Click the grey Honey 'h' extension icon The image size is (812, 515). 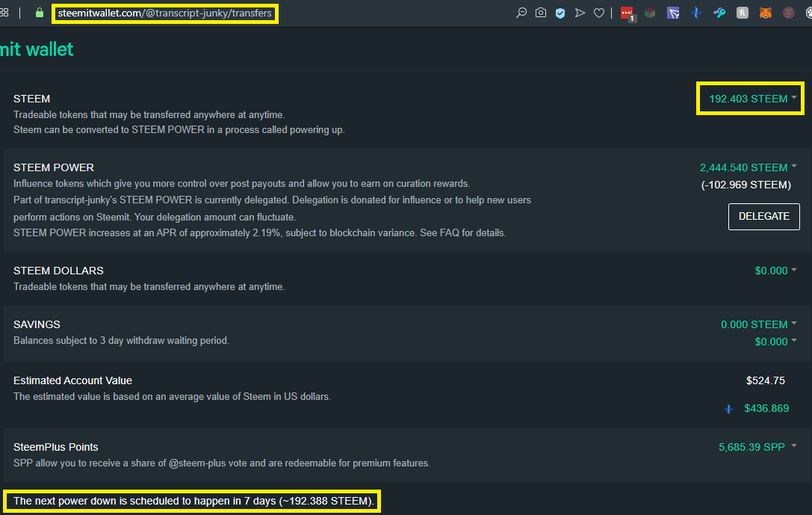[742, 13]
